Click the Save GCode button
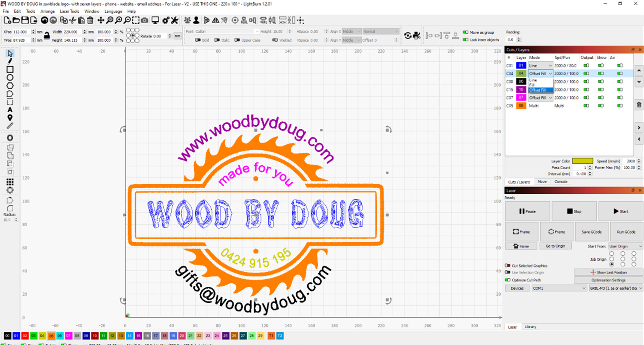 pyautogui.click(x=591, y=232)
